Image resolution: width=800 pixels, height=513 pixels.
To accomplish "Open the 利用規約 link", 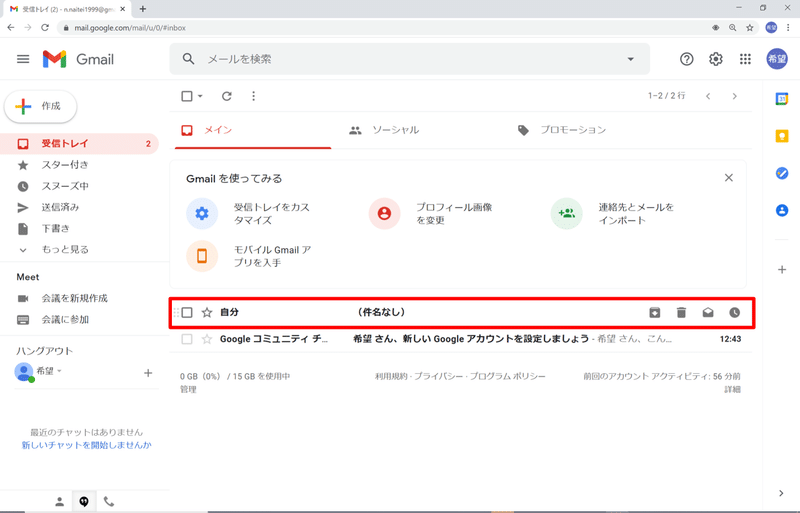I will click(391, 376).
